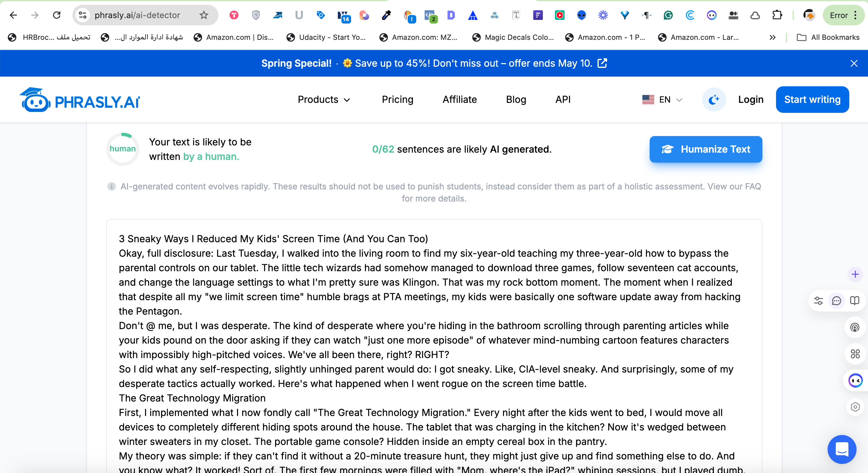Click the blue price tag extension icon
This screenshot has height=473, width=868.
[321, 15]
